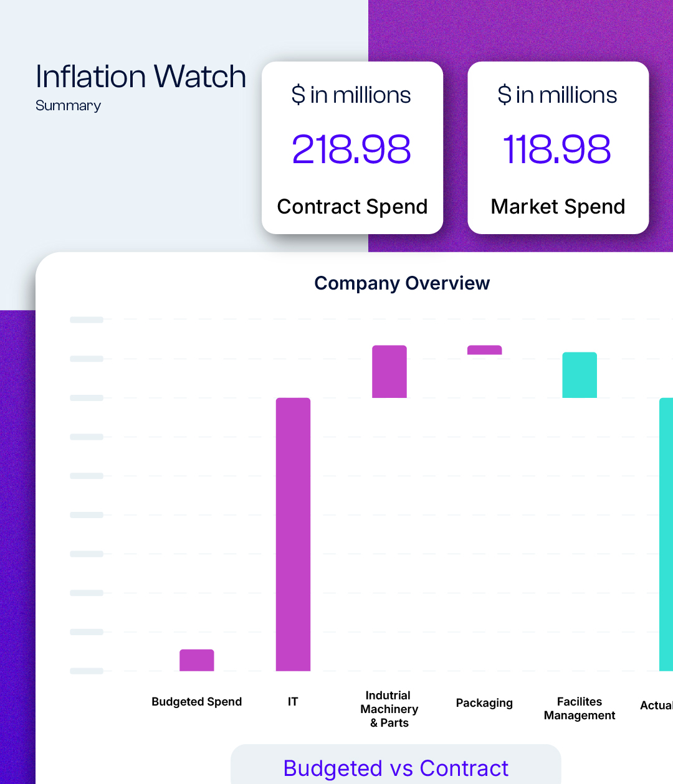The image size is (673, 784).
Task: Click the 118.98 market spend value
Action: 557,149
